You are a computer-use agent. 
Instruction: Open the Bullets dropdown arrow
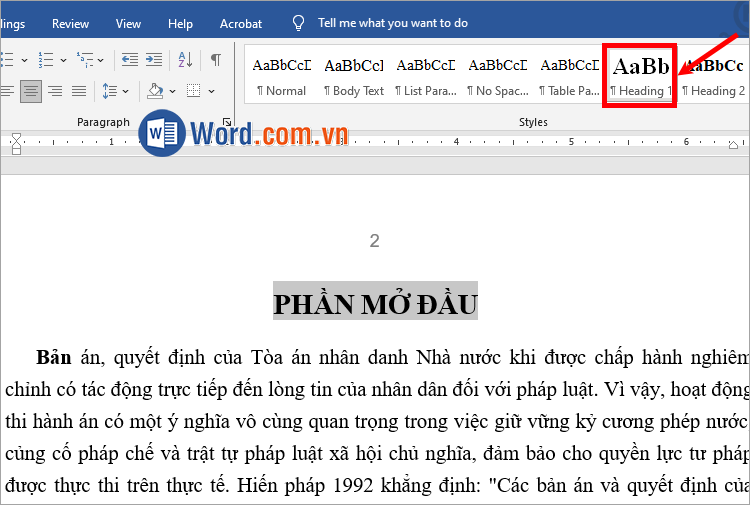[x=24, y=60]
